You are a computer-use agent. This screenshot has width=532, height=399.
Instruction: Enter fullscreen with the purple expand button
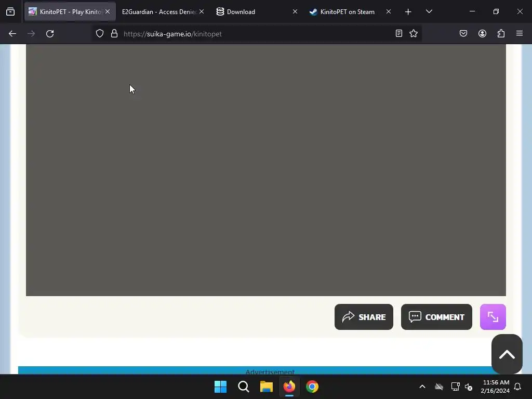[x=493, y=317]
